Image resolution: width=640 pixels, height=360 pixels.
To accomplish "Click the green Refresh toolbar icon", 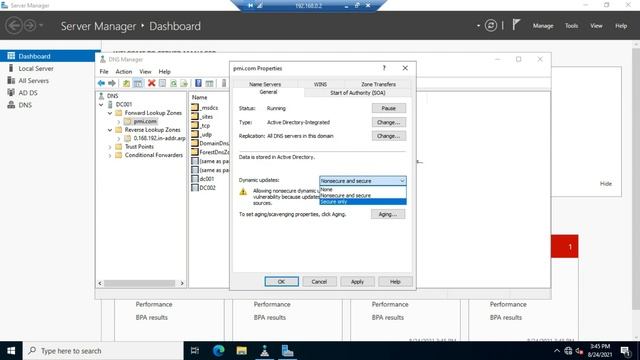I will click(x=173, y=83).
